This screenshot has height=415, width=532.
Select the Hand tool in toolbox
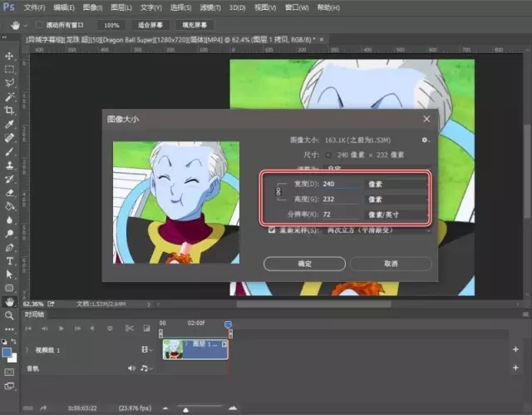9,302
